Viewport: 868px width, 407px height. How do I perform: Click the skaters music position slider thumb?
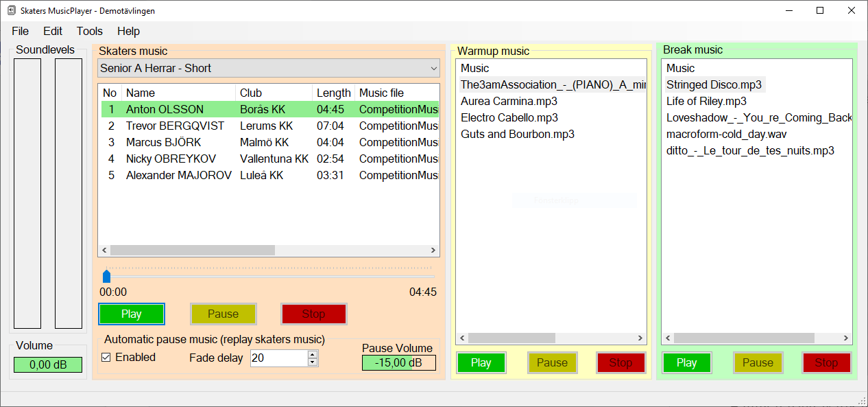[x=106, y=276]
